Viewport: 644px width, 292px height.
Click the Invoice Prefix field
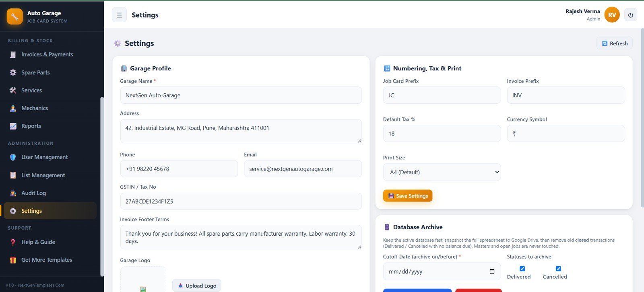566,95
